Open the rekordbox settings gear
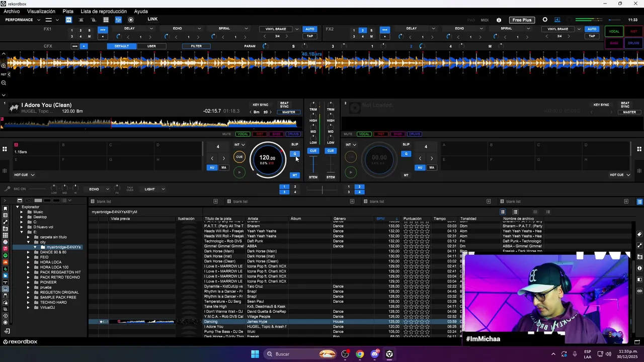 tap(545, 20)
